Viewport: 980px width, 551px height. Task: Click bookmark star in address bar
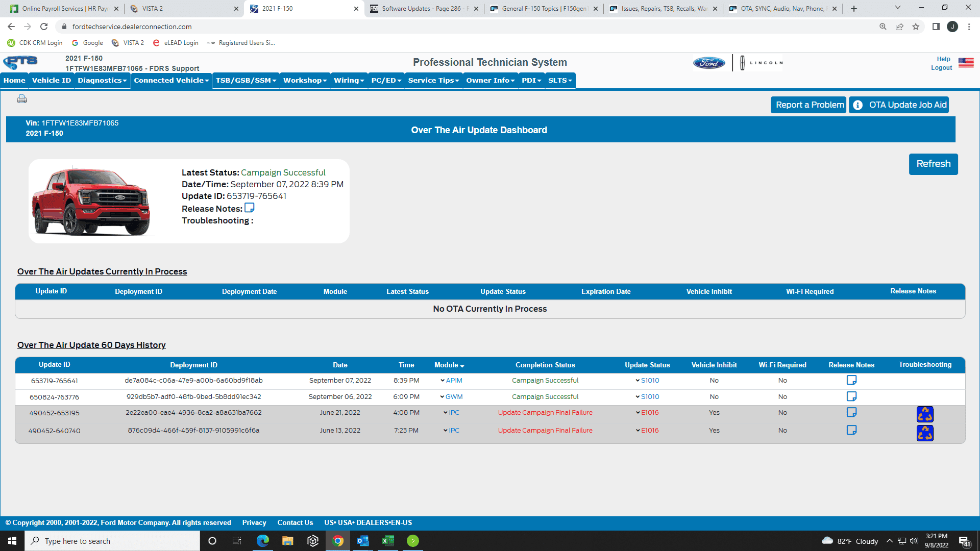click(916, 27)
